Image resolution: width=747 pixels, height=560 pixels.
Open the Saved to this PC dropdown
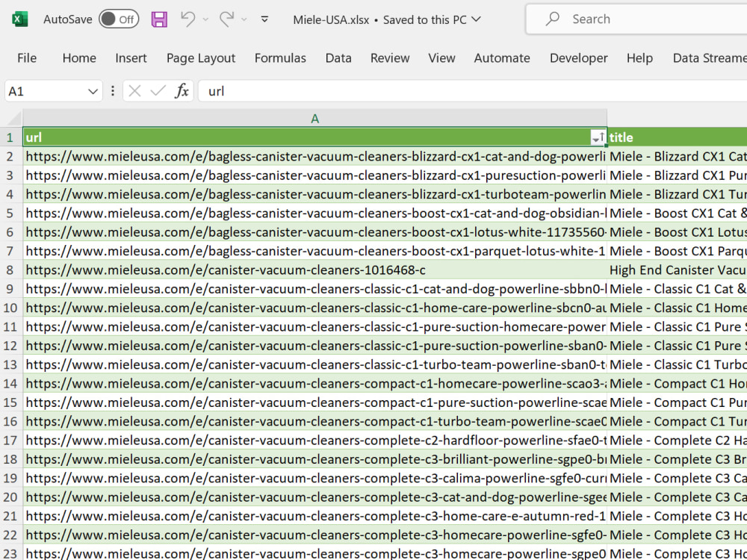[x=476, y=19]
